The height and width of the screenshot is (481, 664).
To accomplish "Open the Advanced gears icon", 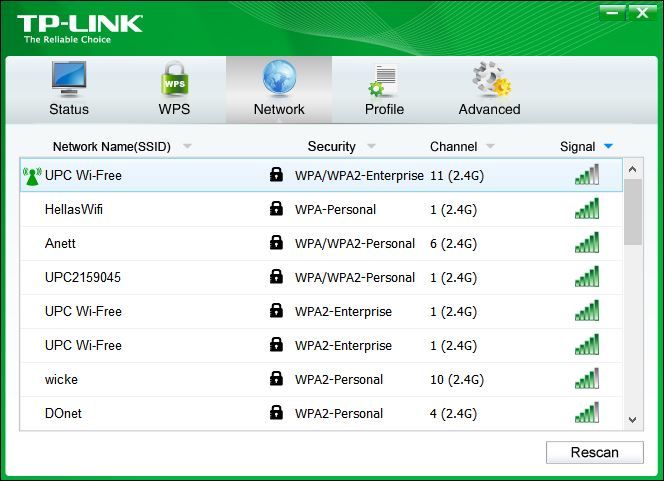I will click(x=491, y=78).
